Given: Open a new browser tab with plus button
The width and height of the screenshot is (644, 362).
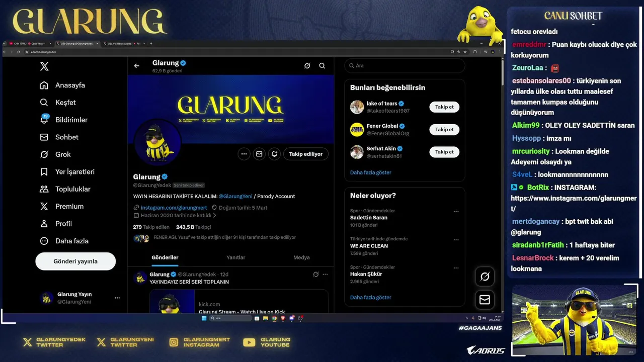Looking at the screenshot, I should (x=151, y=44).
